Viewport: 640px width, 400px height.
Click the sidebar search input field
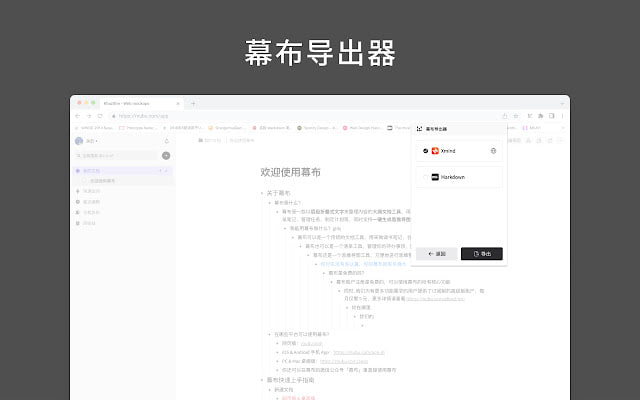[115, 156]
